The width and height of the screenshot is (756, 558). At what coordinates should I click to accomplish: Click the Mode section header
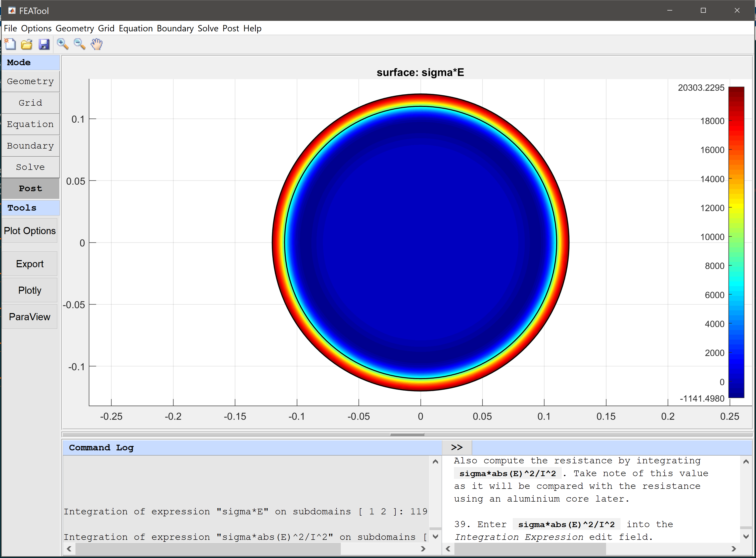click(x=30, y=63)
